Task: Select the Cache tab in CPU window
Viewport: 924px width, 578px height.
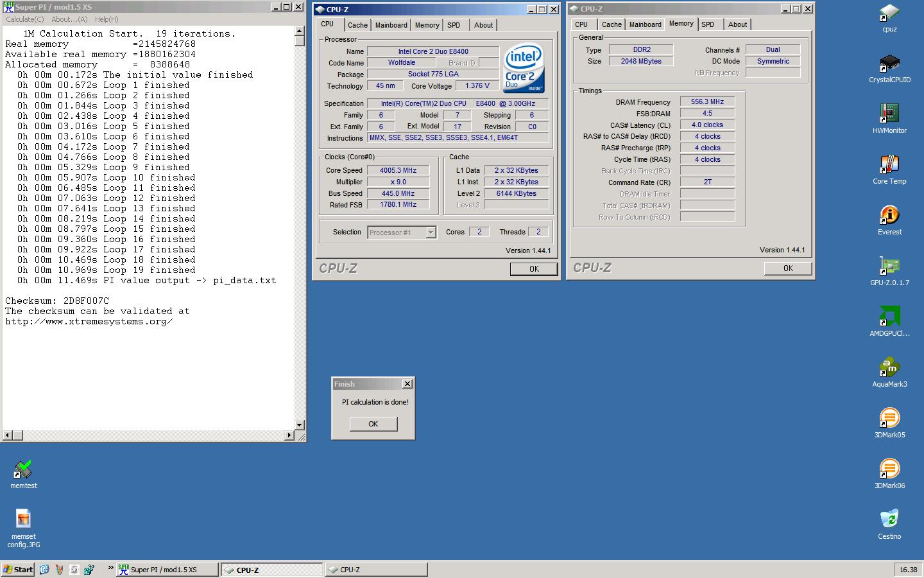Action: point(358,25)
